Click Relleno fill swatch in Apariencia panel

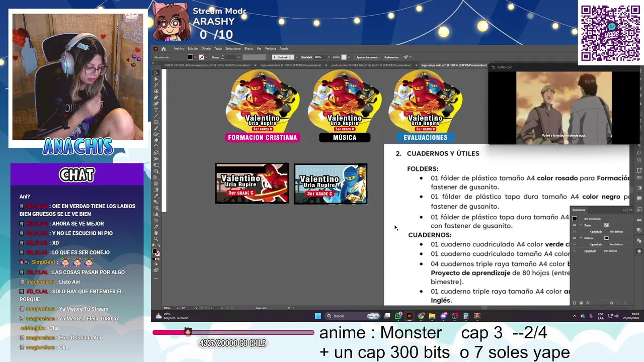click(606, 238)
